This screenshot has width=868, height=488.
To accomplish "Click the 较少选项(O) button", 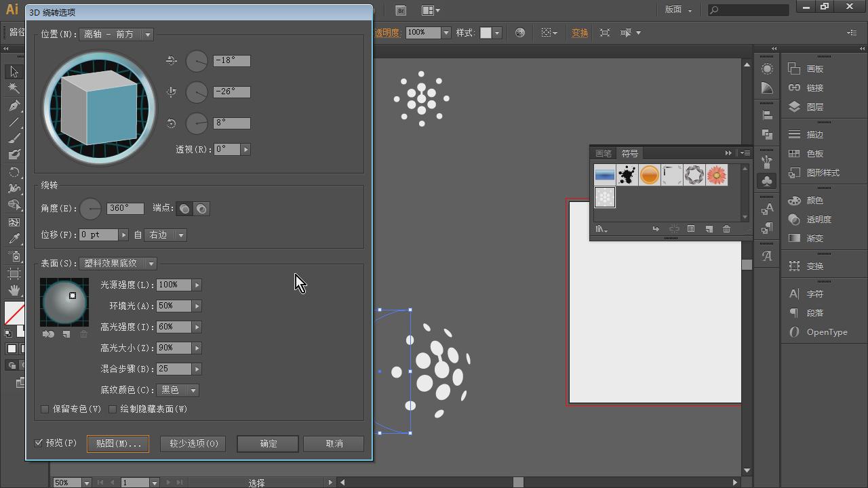I will 193,443.
